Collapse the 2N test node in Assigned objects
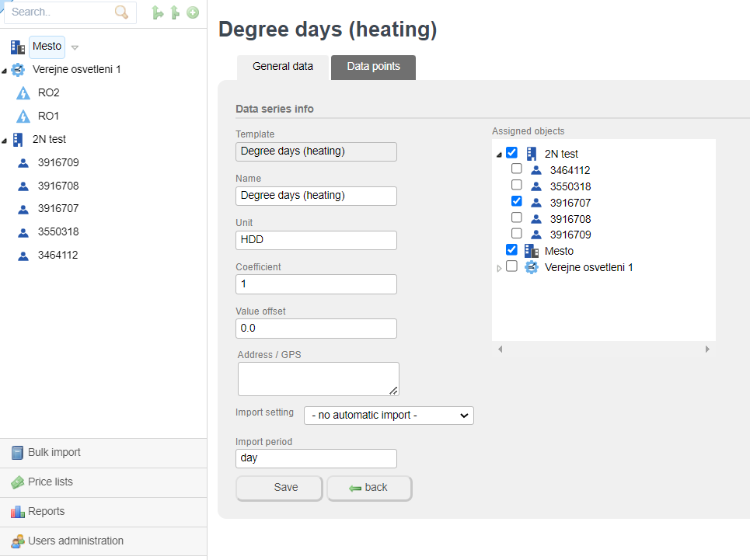 [x=499, y=155]
